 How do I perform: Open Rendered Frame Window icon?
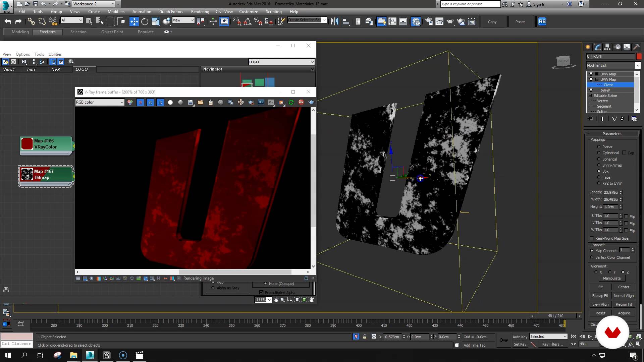439,21
